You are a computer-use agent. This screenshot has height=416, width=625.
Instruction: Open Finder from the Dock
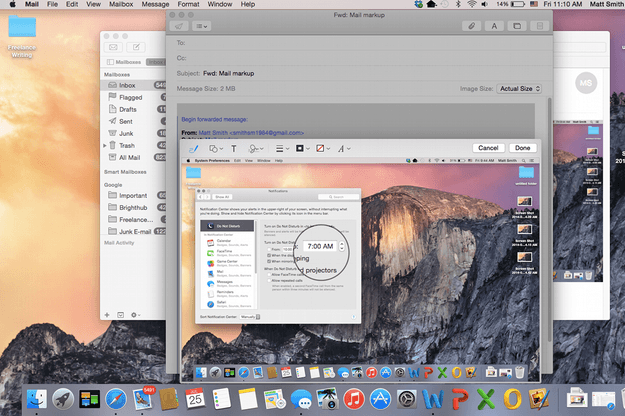[37, 399]
